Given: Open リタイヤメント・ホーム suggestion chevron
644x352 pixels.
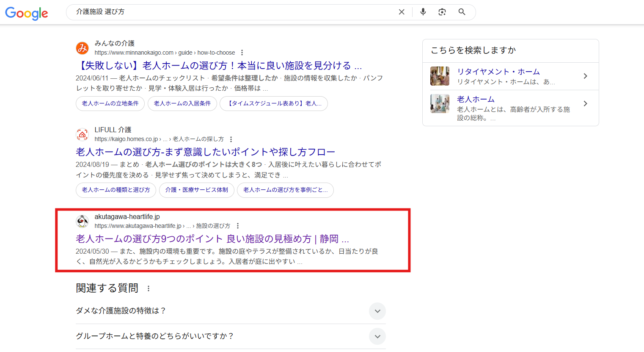Looking at the screenshot, I should click(586, 76).
